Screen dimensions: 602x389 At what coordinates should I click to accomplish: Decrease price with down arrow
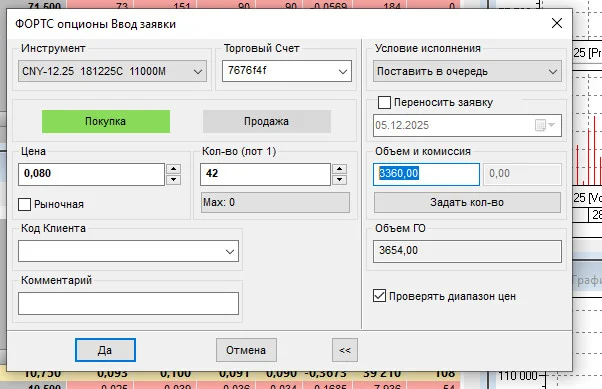(x=174, y=180)
